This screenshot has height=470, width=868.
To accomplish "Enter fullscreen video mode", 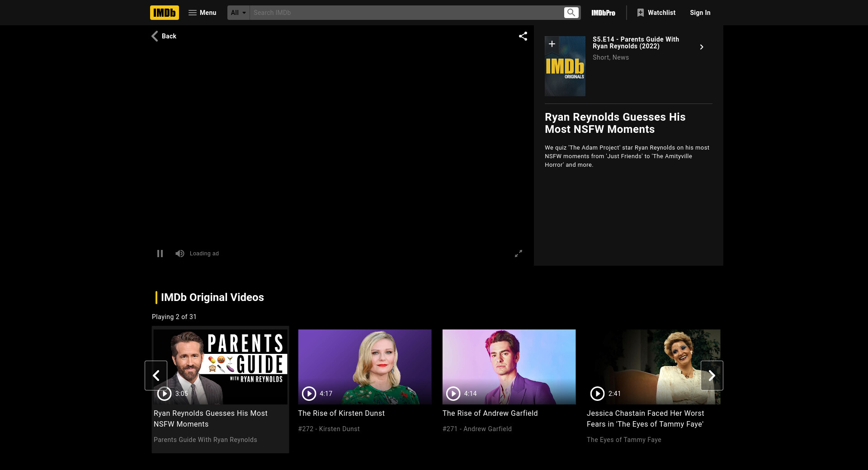I will 518,254.
